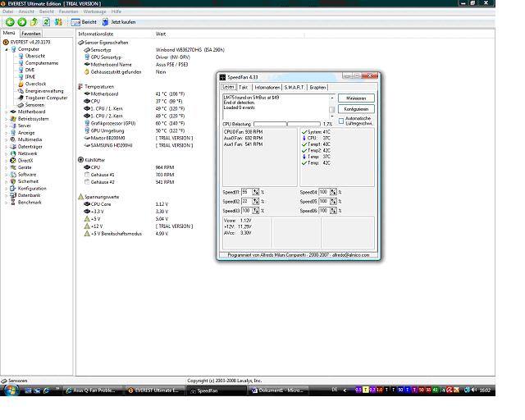Click the Datenträger icon in the tree
525x420 pixels.
coord(13,147)
